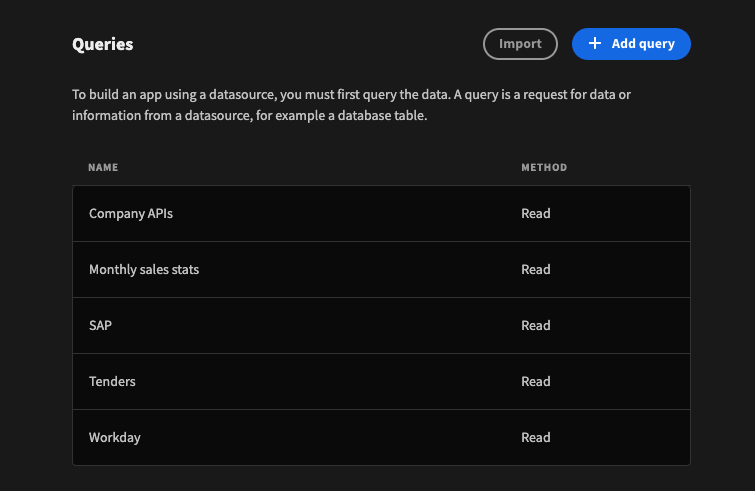Image resolution: width=755 pixels, height=491 pixels.
Task: Click Read method in SAP row
Action: pyautogui.click(x=535, y=325)
